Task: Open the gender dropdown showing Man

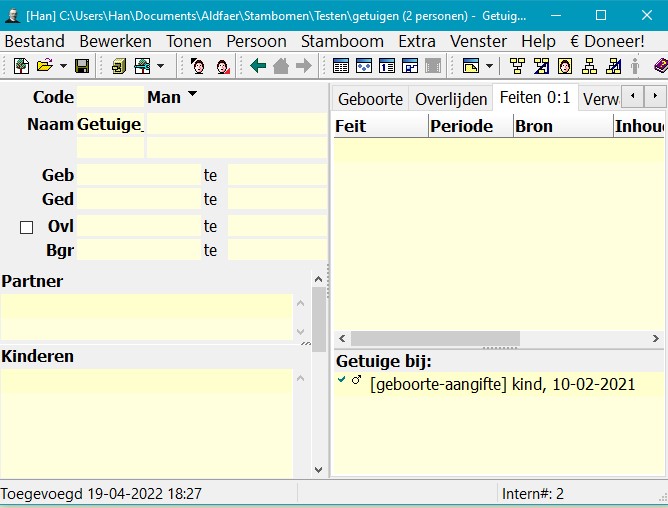Action: point(173,96)
